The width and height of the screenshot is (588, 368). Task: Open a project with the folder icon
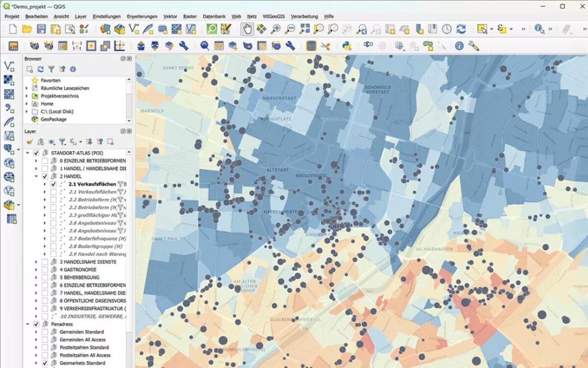click(27, 29)
